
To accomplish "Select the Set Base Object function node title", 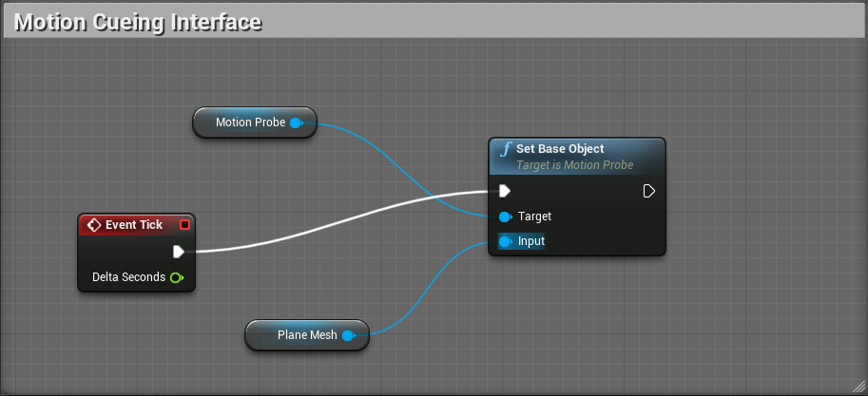I will pyautogui.click(x=560, y=149).
